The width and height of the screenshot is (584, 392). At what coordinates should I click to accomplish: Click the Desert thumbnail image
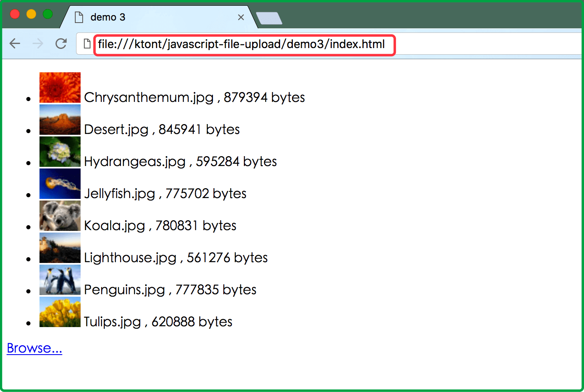point(60,120)
